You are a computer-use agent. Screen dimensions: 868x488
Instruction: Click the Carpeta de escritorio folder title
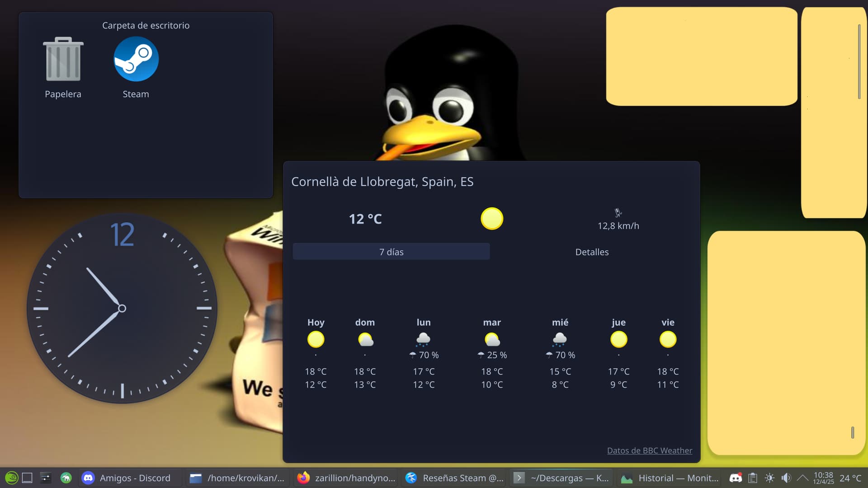coord(146,25)
